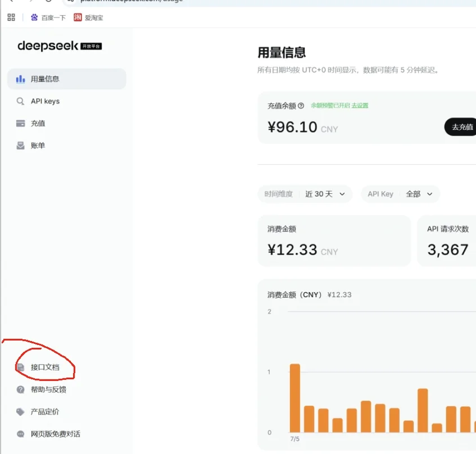The height and width of the screenshot is (454, 476).
Task: Click the bar chart icon beside 用量信息
Action: [20, 79]
